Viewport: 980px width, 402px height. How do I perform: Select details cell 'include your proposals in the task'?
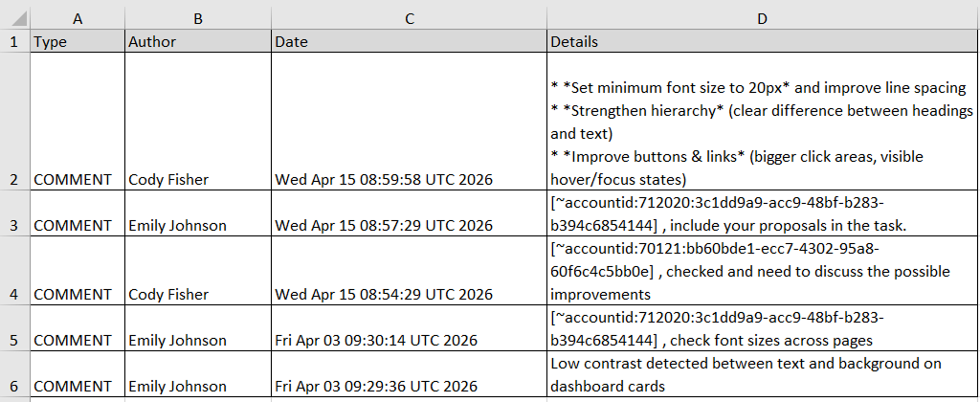[763, 213]
